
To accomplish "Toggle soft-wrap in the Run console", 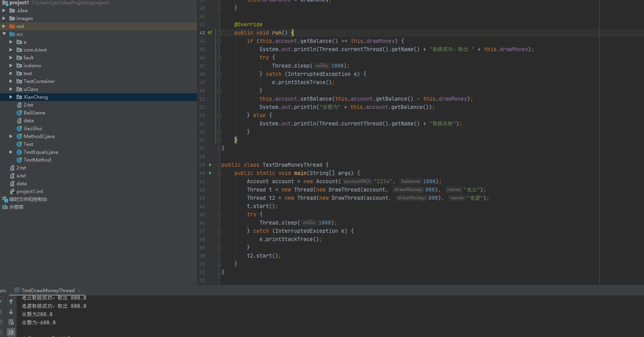I will [11, 322].
